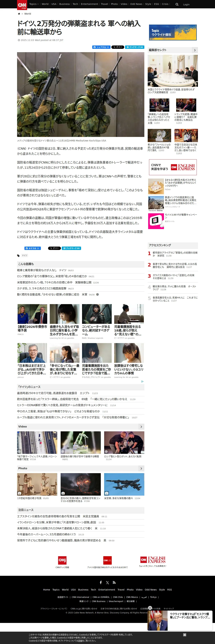Bookmark with top Hatena B! button
The image size is (215, 644).
[135, 47]
